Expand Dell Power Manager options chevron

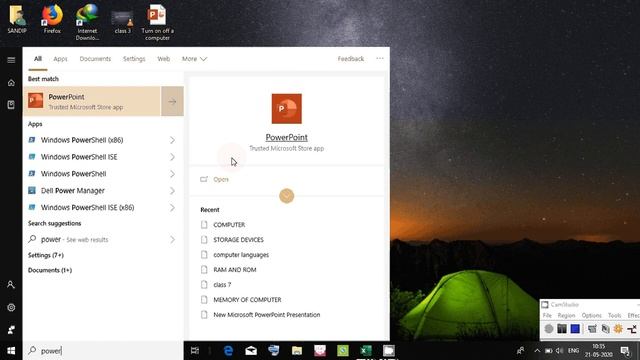pos(172,191)
